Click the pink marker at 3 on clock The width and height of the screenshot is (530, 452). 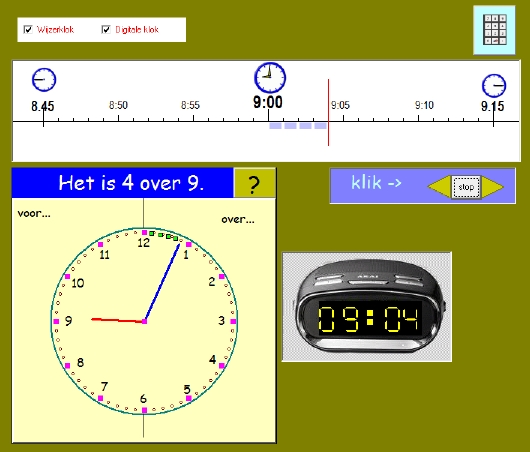[x=233, y=321]
